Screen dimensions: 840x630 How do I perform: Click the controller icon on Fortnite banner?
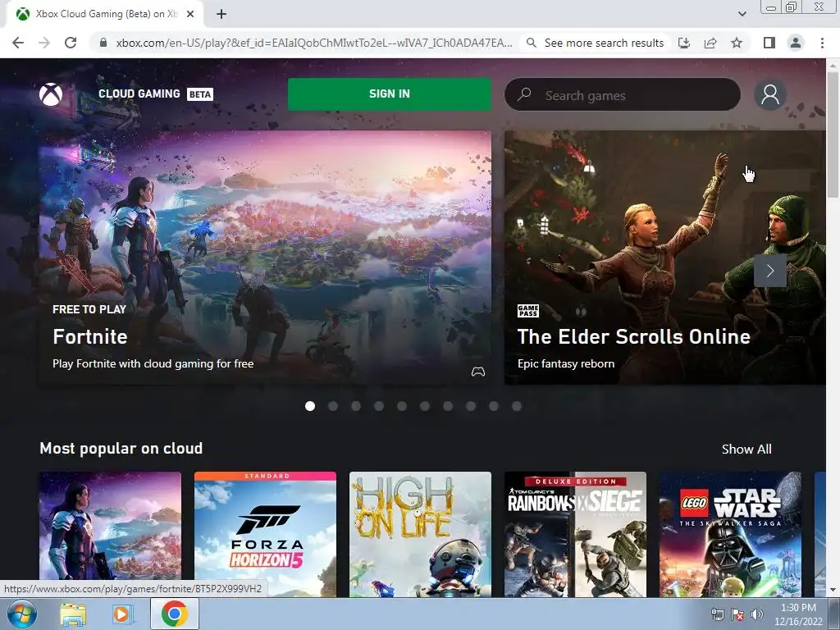pos(478,372)
